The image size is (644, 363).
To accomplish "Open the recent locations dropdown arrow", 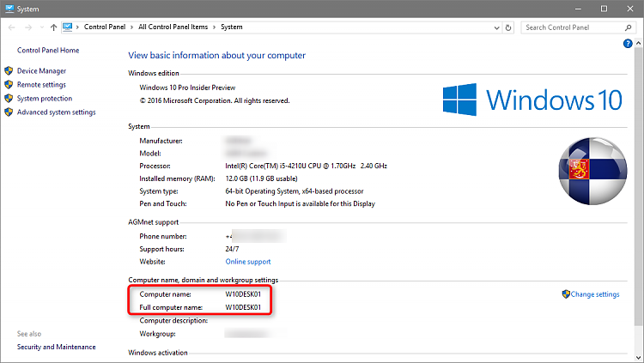I will click(42, 27).
